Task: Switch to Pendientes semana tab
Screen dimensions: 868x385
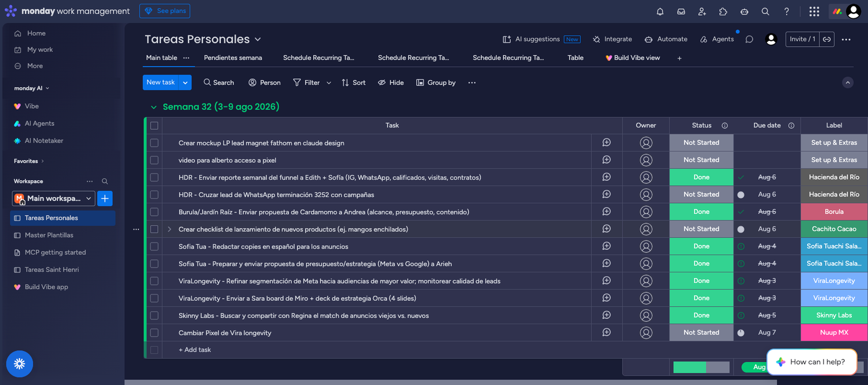Action: click(x=233, y=58)
